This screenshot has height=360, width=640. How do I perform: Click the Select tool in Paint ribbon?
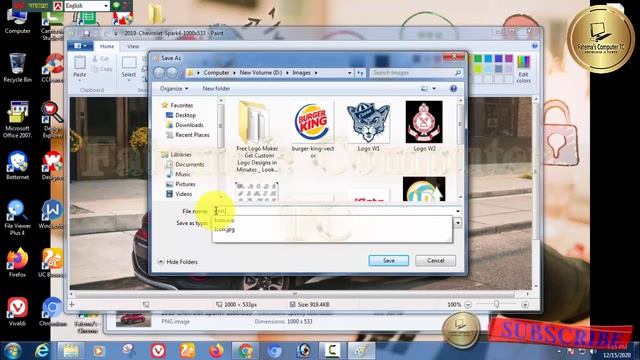tap(129, 67)
